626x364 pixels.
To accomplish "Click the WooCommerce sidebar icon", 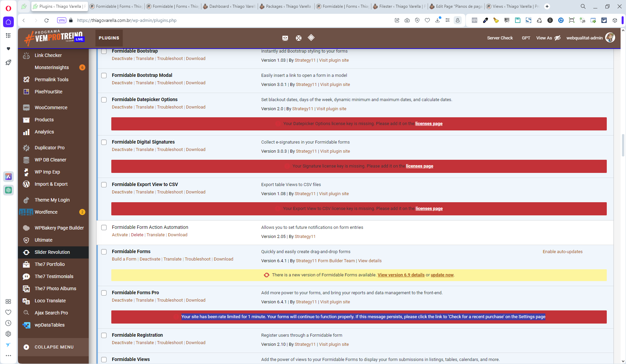I will (26, 108).
